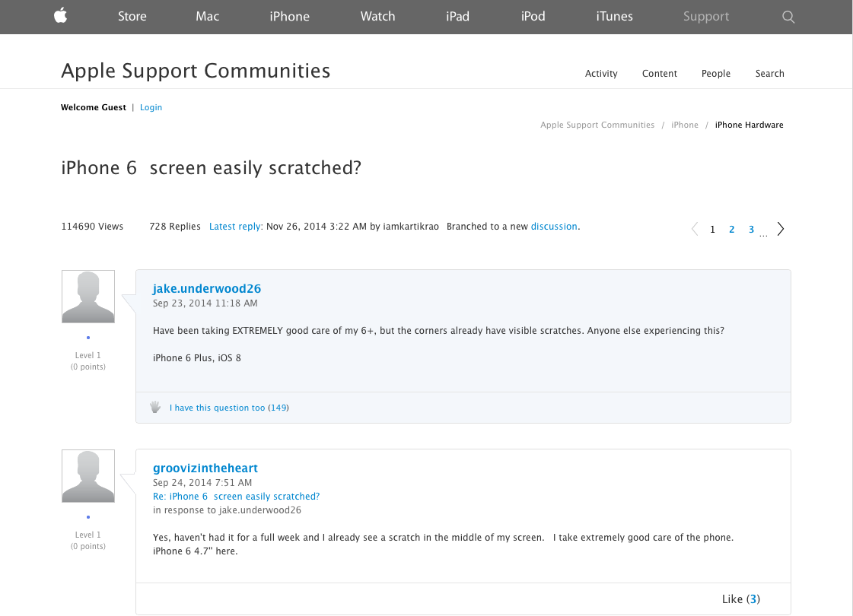
Task: Open iPhone breadcrumb link
Action: pos(684,125)
